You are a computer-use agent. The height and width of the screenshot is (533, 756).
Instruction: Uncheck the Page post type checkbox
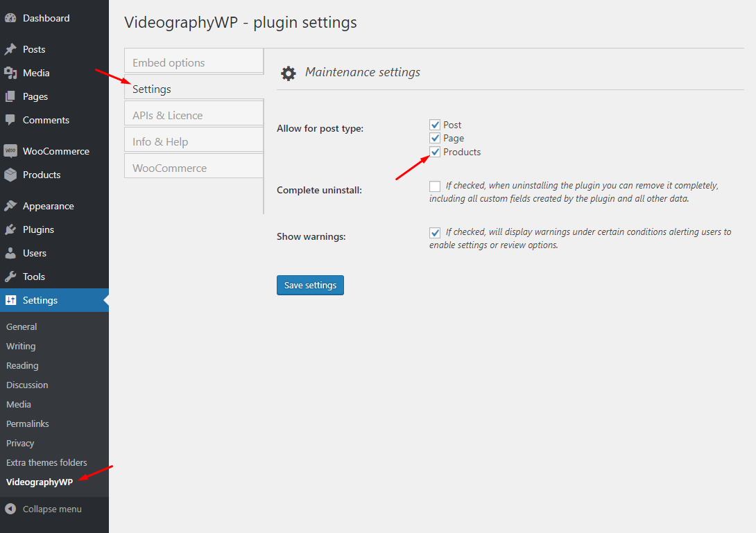[x=435, y=139]
